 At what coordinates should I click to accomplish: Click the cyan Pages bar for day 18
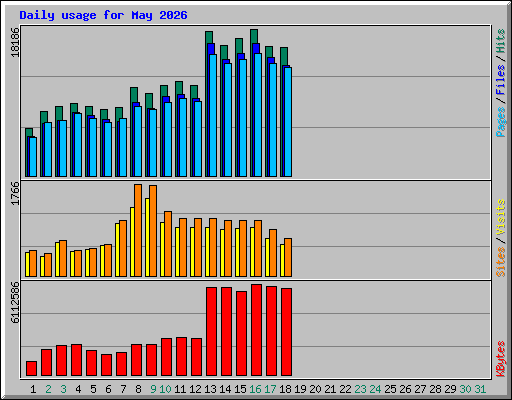(288, 122)
